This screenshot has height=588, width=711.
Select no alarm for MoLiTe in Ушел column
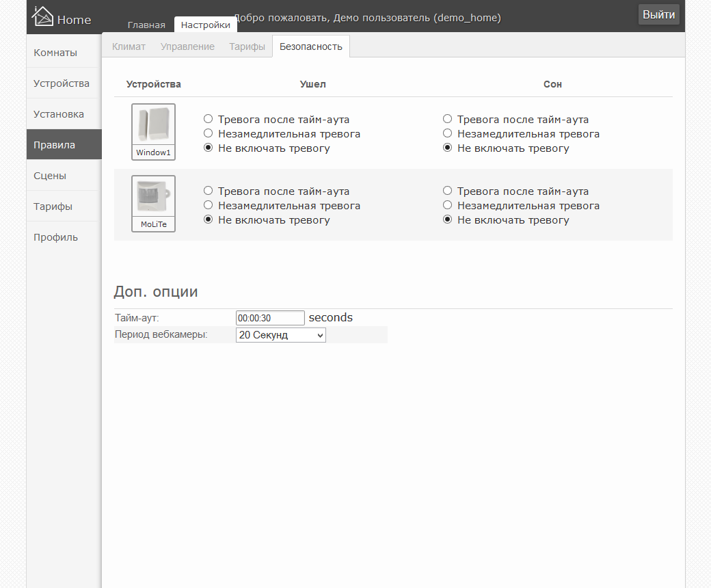click(x=208, y=219)
